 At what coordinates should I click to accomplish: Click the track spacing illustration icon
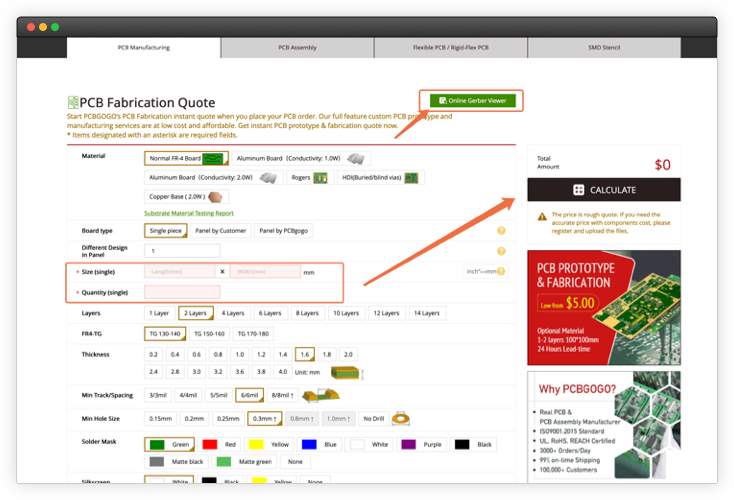click(321, 396)
